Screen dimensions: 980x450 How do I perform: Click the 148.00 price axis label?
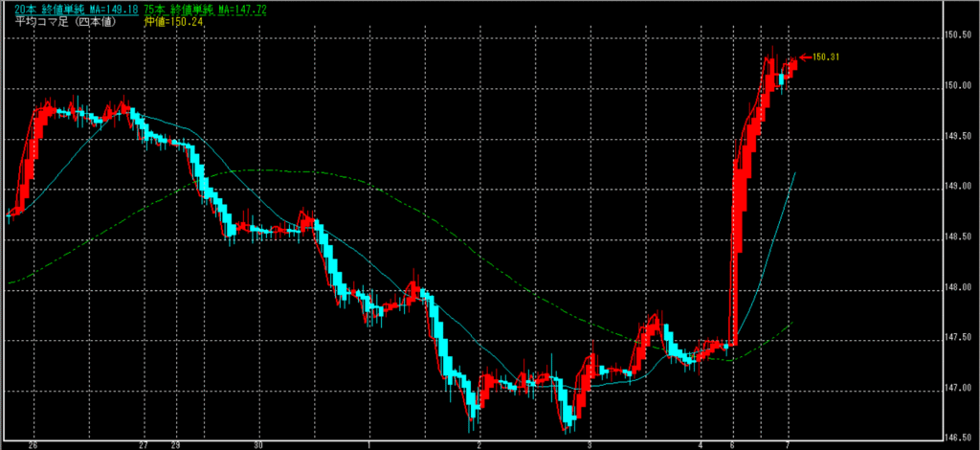point(961,286)
